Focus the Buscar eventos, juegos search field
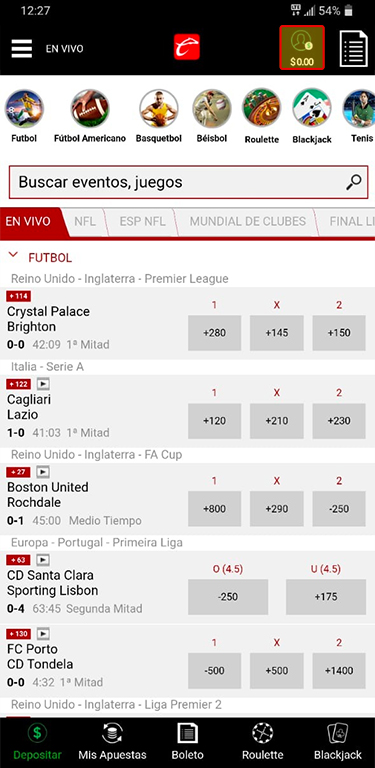 pyautogui.click(x=188, y=182)
